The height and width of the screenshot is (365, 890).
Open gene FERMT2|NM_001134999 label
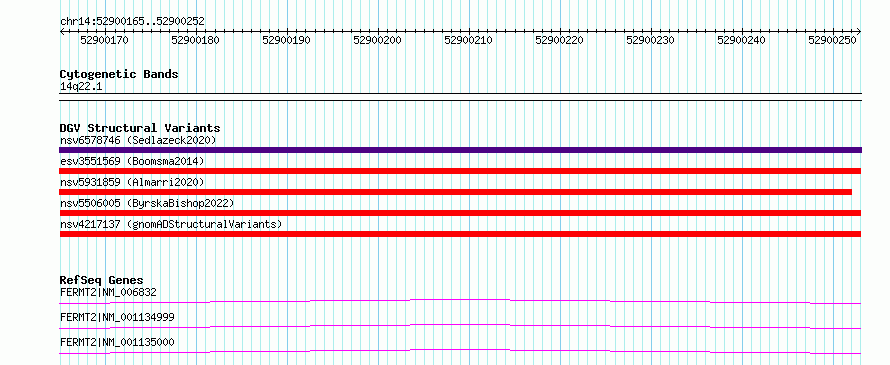117,317
